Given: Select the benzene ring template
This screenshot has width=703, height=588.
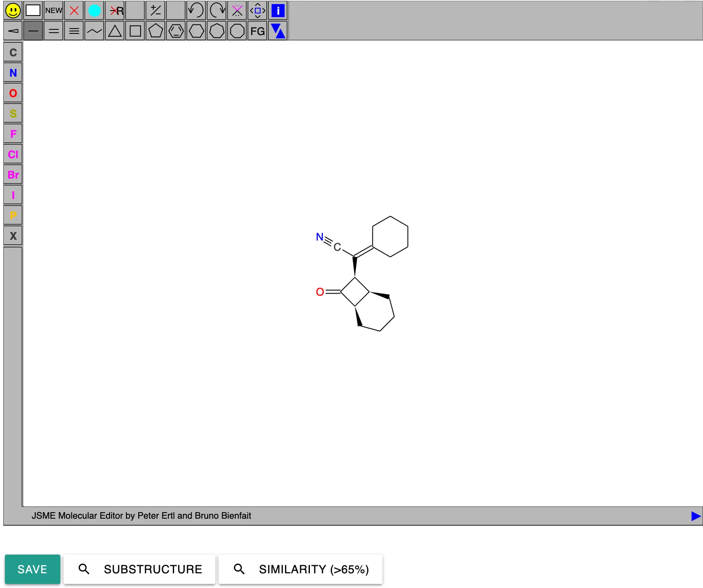Looking at the screenshot, I should [x=176, y=31].
